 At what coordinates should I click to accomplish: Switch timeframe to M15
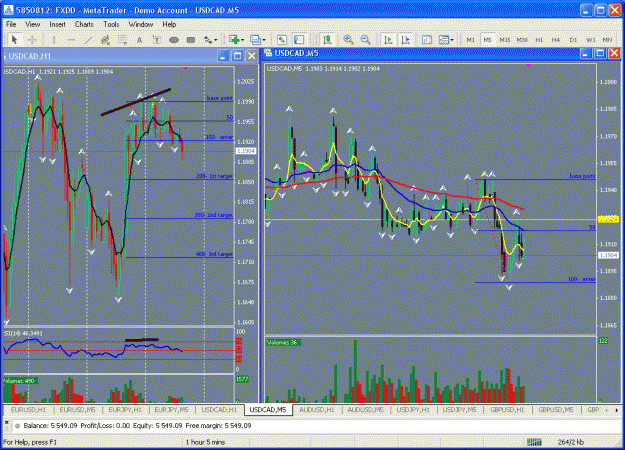pyautogui.click(x=505, y=40)
